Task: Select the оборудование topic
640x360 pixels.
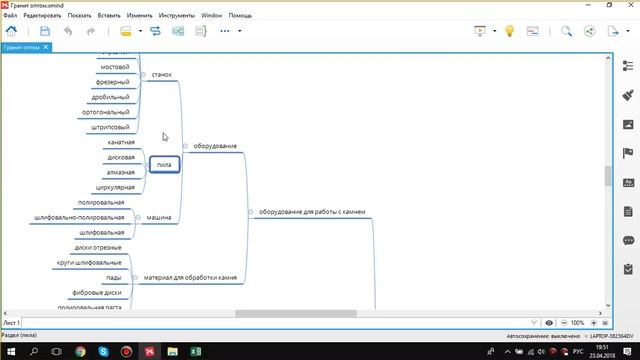Action: [x=215, y=146]
